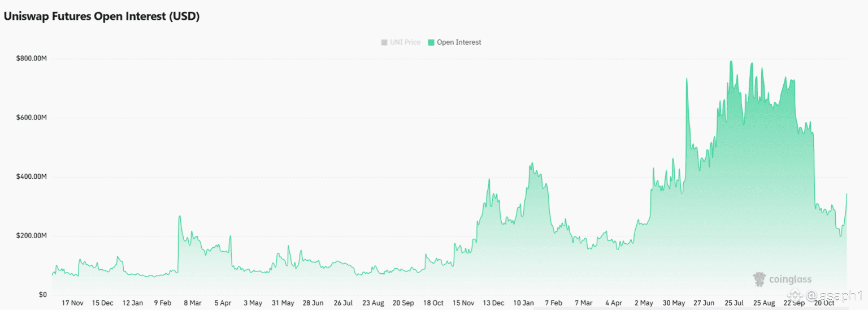Viewport: 868px width, 310px height.
Task: Click the 26 Jul x-axis date
Action: (x=343, y=303)
